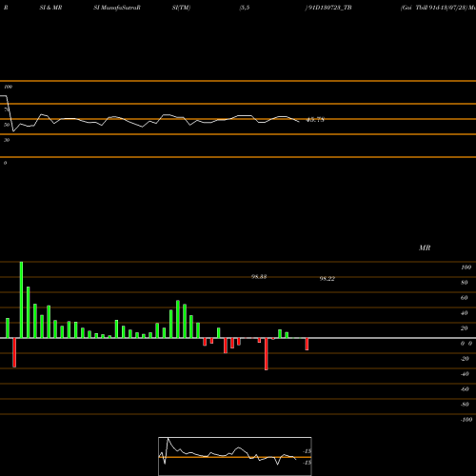Click the '91D130723_TB' symbol text
This screenshot has height=476, width=476.
[x=329, y=8]
